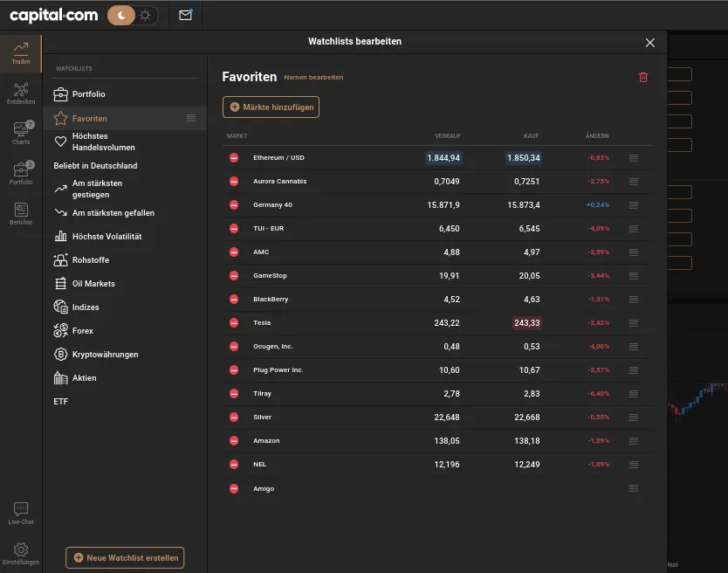Open the Entdecken sidebar section
Image resolution: width=728 pixels, height=573 pixels.
[x=21, y=93]
